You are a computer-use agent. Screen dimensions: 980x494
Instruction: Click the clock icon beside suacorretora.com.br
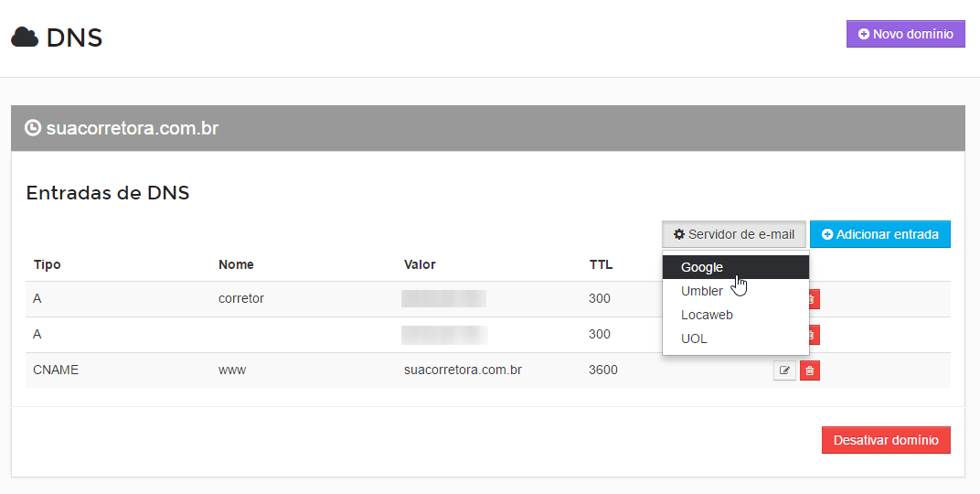33,128
